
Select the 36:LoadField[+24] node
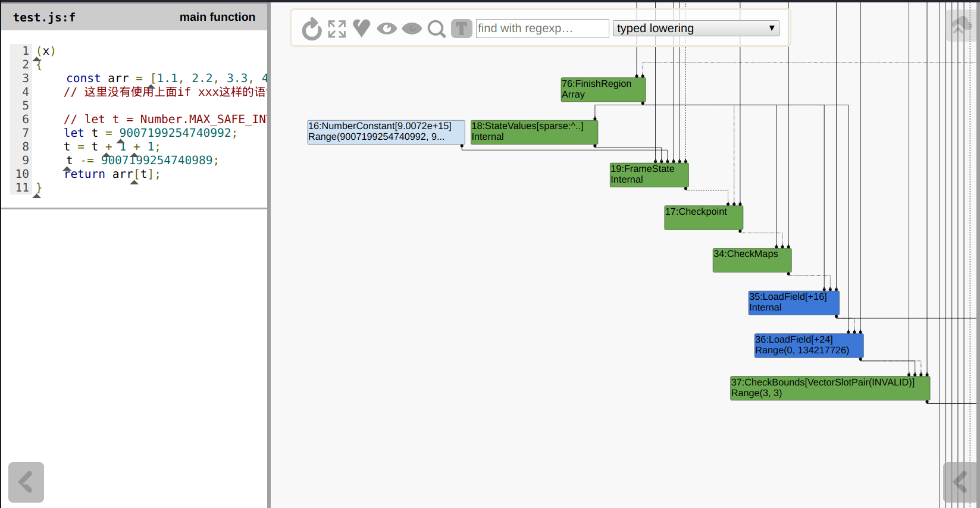pyautogui.click(x=809, y=345)
